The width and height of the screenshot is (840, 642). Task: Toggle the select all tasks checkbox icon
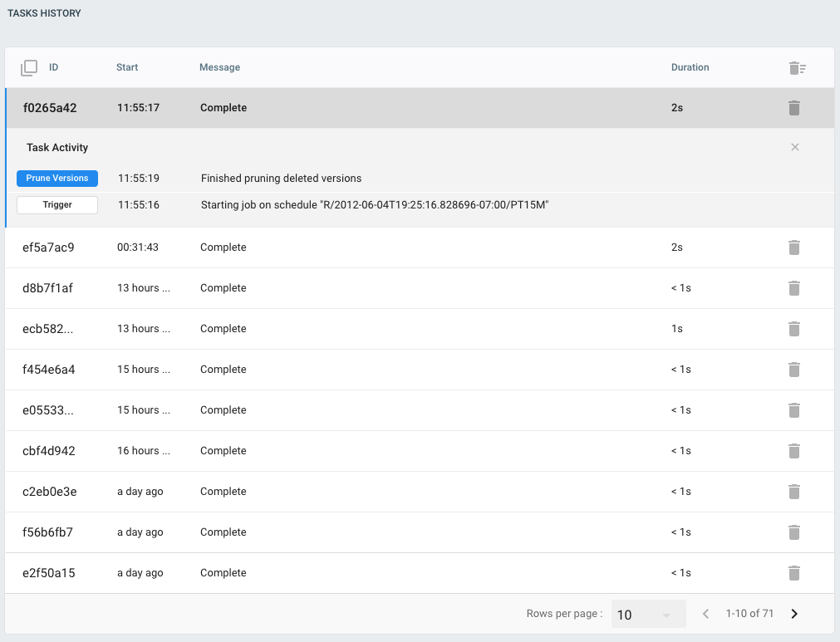click(x=29, y=68)
